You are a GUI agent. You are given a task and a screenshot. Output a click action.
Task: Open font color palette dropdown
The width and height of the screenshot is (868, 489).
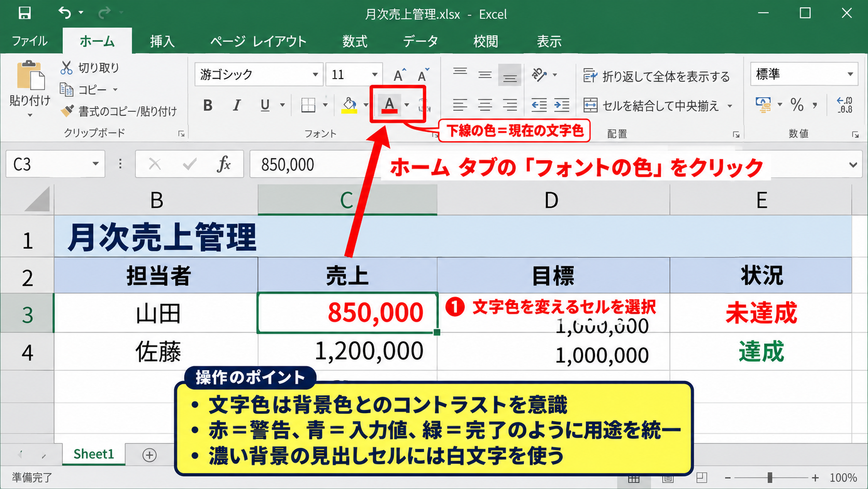407,105
